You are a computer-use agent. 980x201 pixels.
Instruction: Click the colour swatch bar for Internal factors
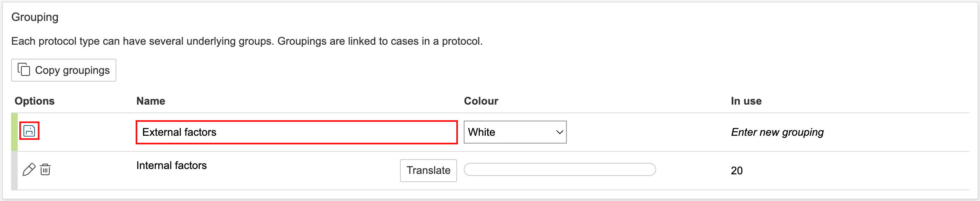(x=559, y=169)
